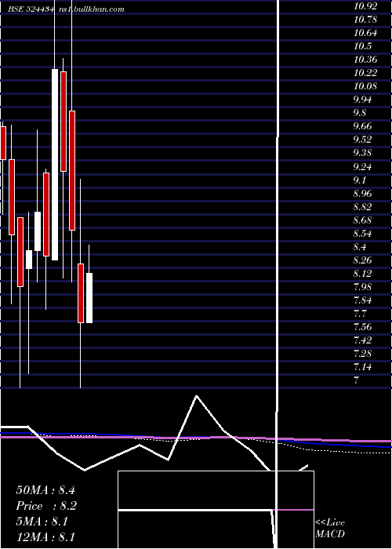Click the 50MA : 8.4 readout

click(45, 490)
